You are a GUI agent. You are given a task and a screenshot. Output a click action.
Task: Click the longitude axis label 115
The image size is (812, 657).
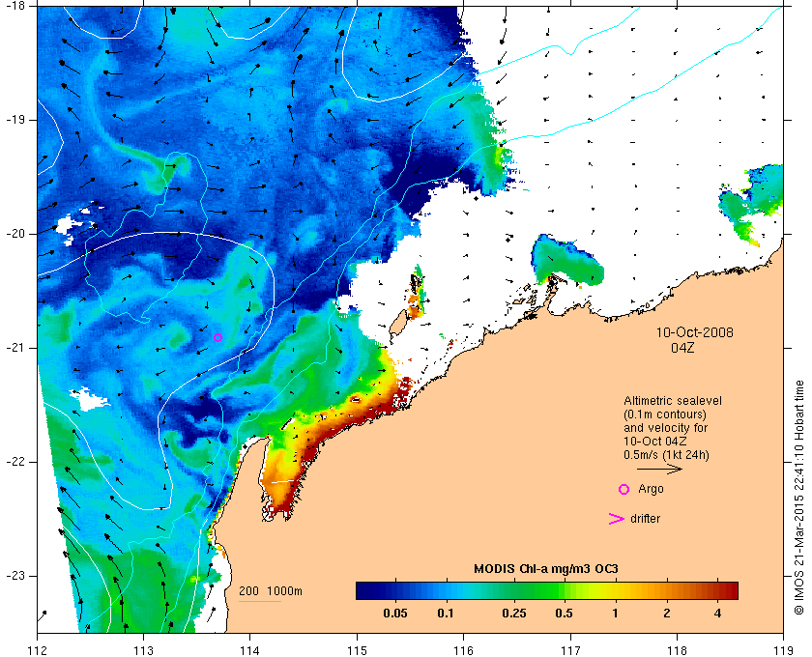pyautogui.click(x=357, y=651)
